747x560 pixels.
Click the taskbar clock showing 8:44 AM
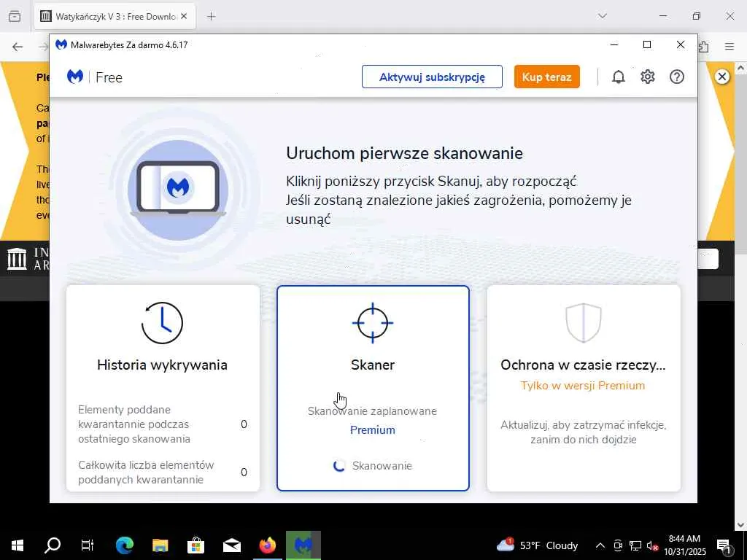(684, 545)
